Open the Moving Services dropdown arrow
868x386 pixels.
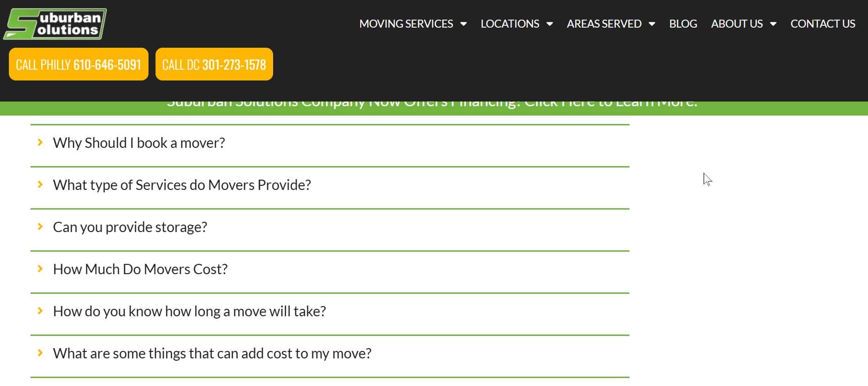[x=463, y=24]
